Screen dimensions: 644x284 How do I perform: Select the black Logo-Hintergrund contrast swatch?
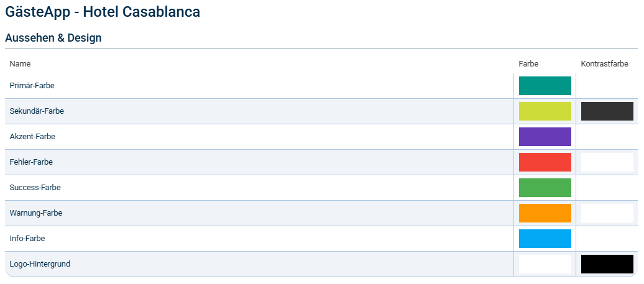pos(607,264)
